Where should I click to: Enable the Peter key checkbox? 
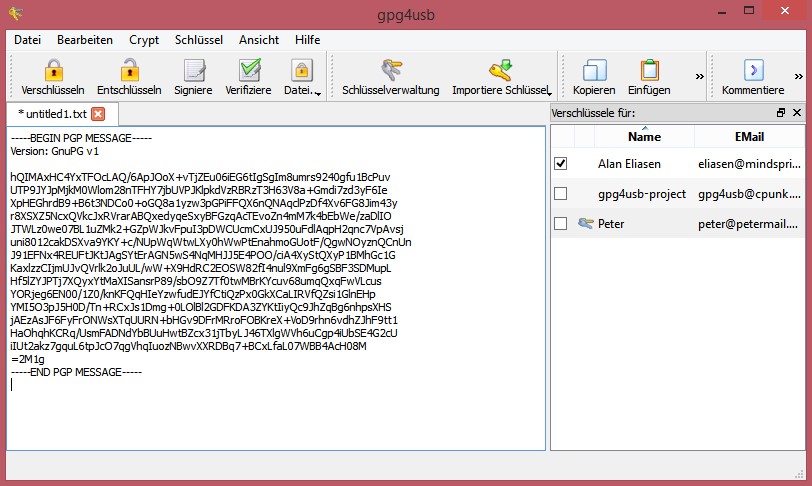click(x=561, y=223)
